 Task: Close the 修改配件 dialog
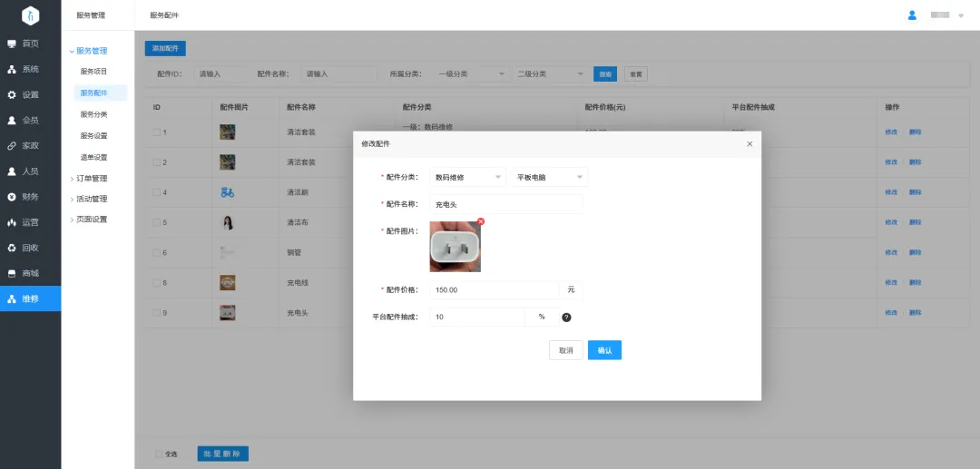749,144
